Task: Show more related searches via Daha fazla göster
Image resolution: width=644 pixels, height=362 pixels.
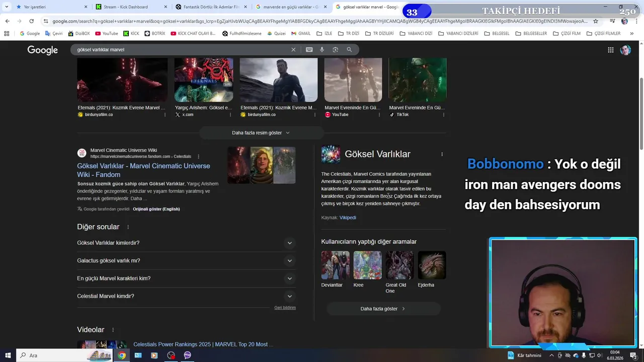Action: (x=383, y=309)
